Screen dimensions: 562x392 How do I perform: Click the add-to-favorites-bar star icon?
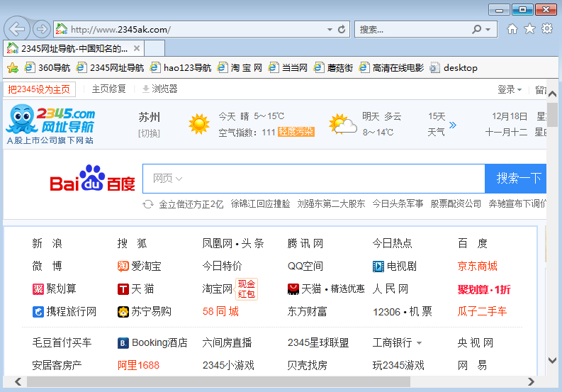tap(13, 68)
